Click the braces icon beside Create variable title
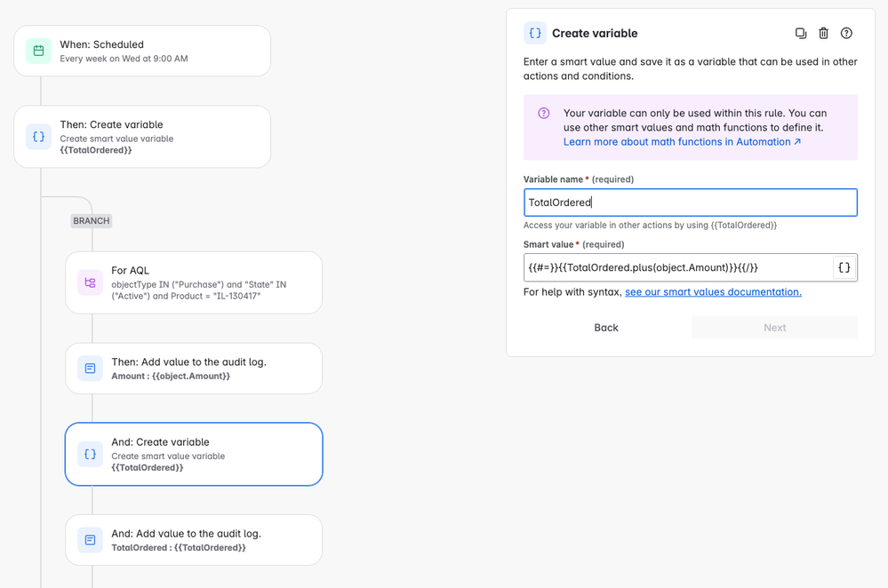Image resolution: width=888 pixels, height=588 pixels. (x=534, y=32)
